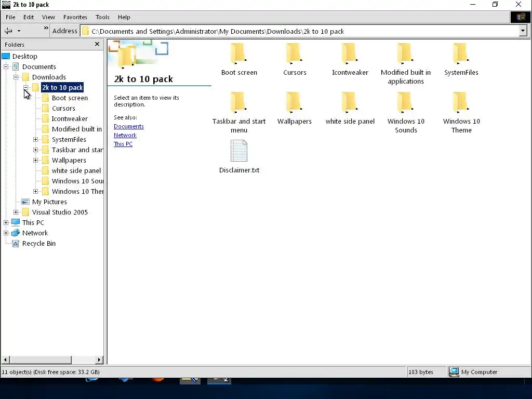The width and height of the screenshot is (532, 399).
Task: Open the SystemFiles folder icon in file pane
Action: 461,54
